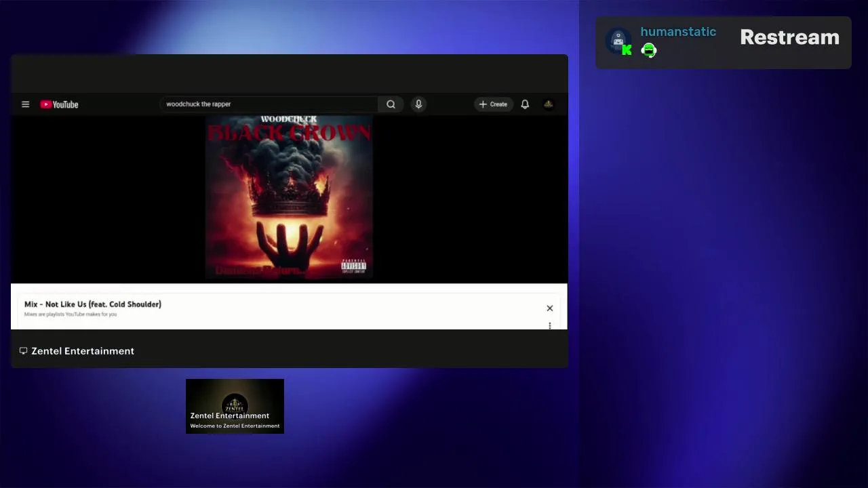This screenshot has height=488, width=868.
Task: Open the humanstatic profile avatar
Action: (616, 40)
